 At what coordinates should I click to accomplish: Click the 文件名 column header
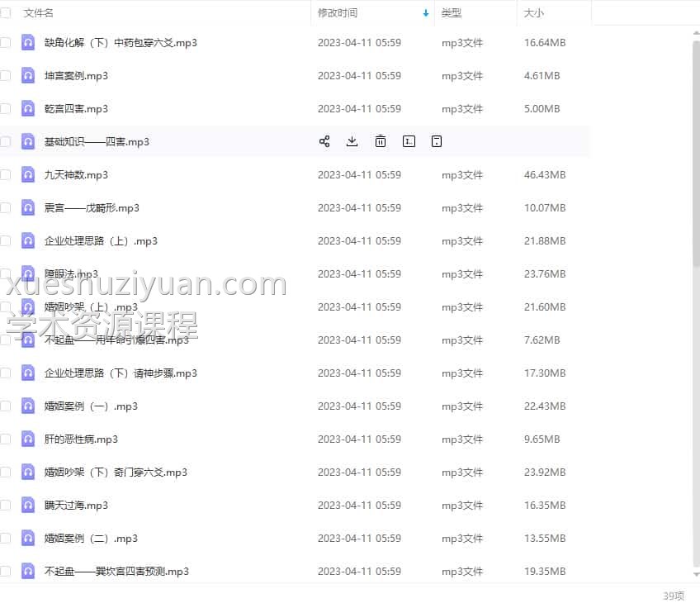pos(36,13)
